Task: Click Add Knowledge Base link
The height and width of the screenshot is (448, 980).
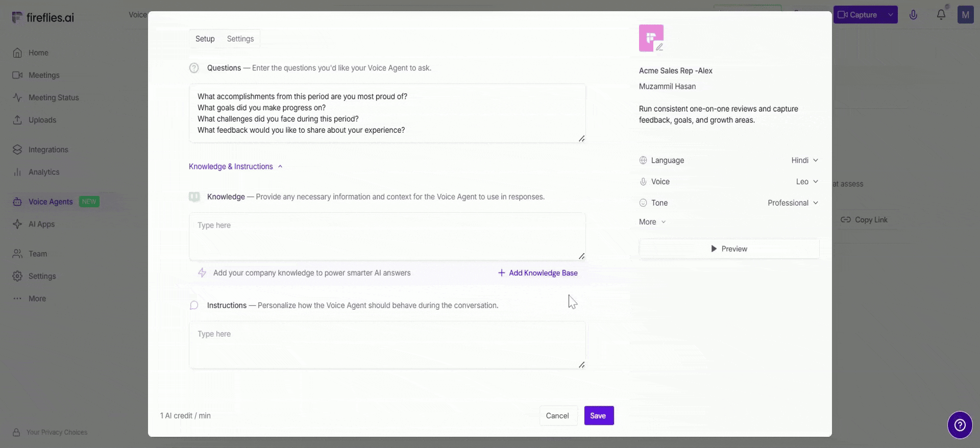Action: (x=538, y=273)
